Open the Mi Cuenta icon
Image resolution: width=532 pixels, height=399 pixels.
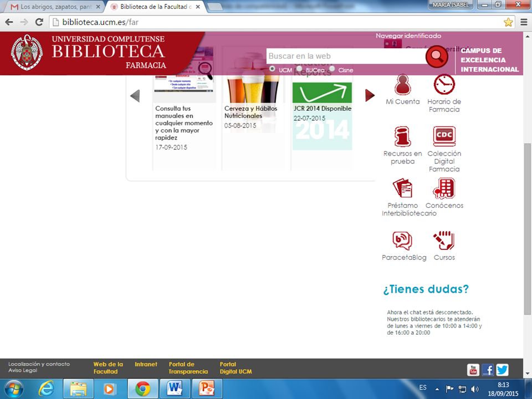(x=402, y=85)
